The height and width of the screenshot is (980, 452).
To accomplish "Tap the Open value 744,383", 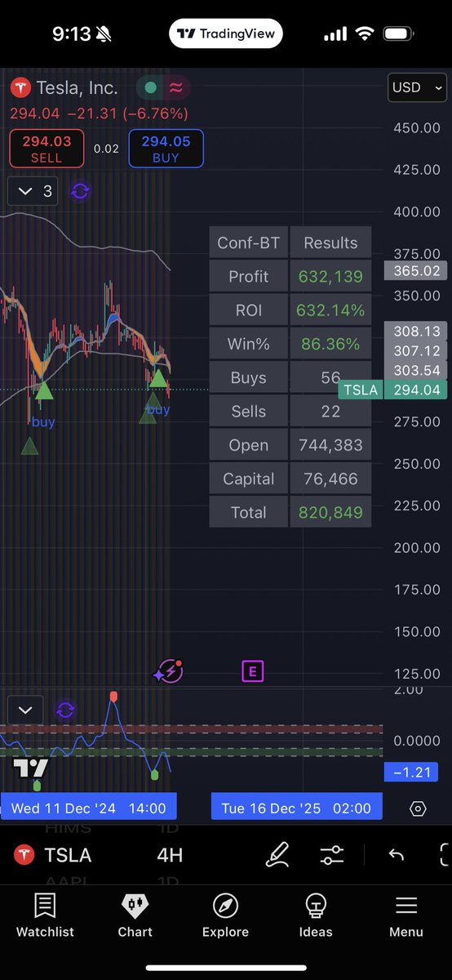I will tap(330, 445).
